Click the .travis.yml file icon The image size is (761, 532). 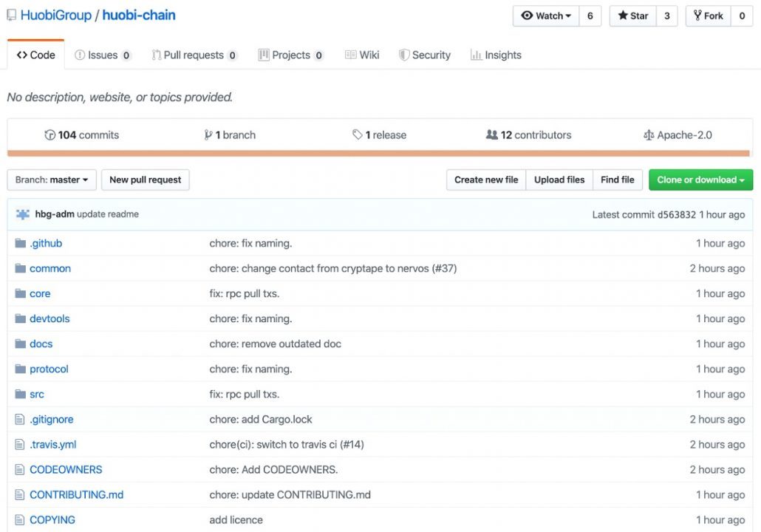click(19, 445)
